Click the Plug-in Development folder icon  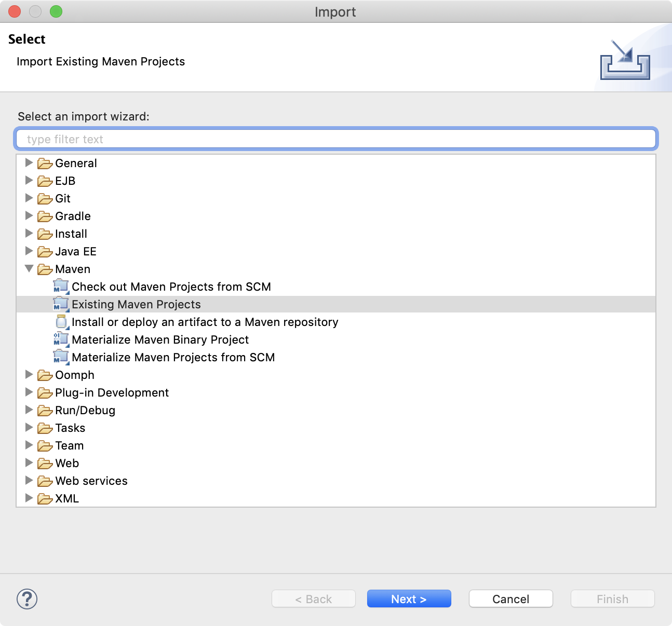pos(45,393)
